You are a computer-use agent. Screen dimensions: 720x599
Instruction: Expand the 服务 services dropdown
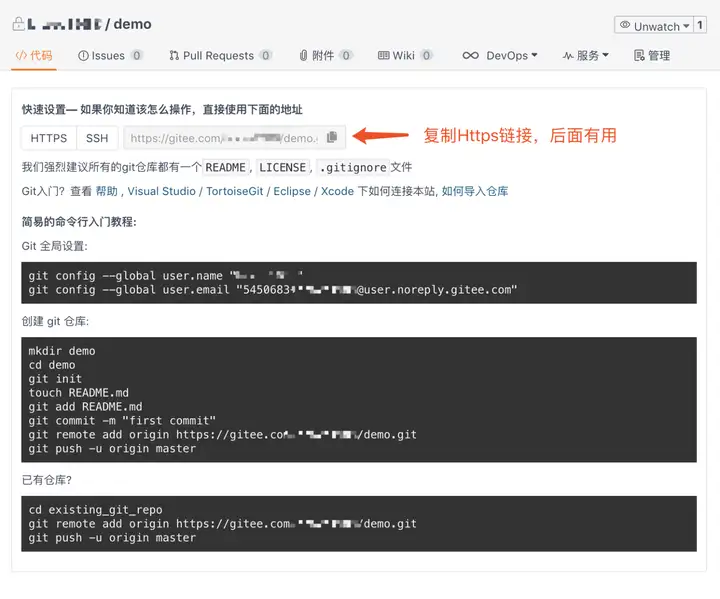586,56
